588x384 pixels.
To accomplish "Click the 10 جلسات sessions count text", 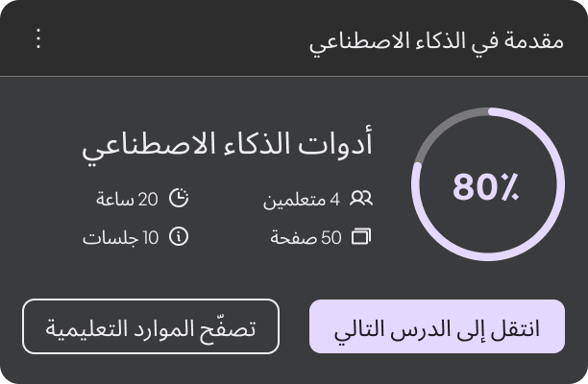I will click(x=120, y=238).
